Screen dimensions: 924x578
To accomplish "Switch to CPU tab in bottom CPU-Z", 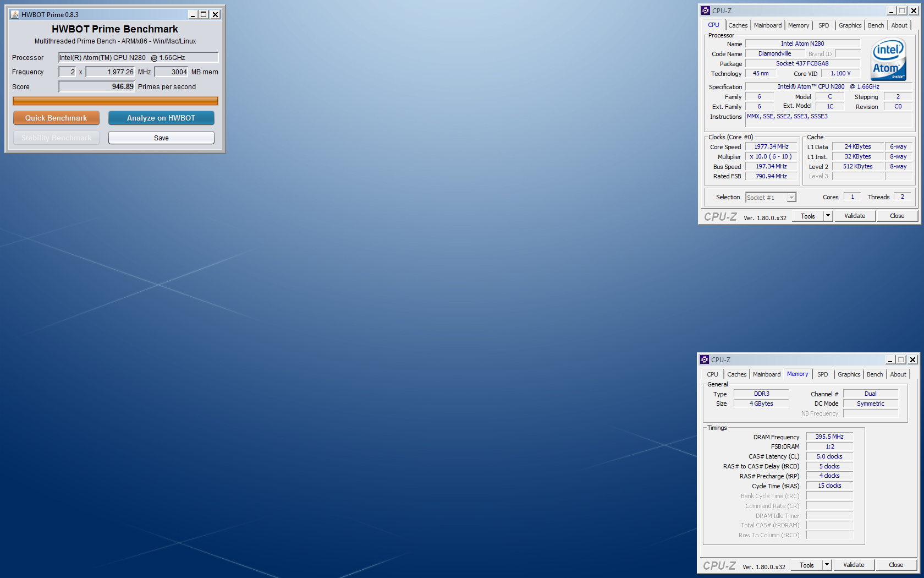I will pos(713,374).
